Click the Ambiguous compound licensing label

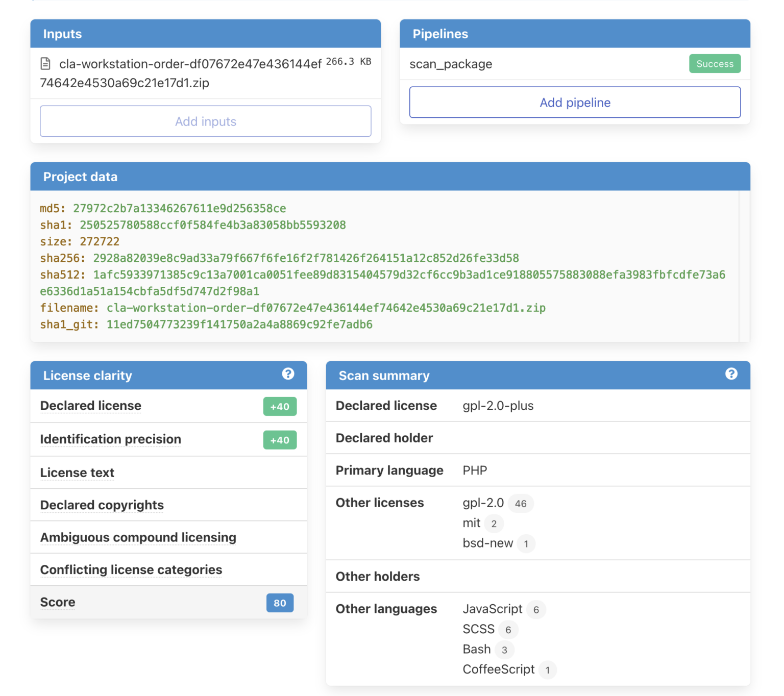pos(138,538)
